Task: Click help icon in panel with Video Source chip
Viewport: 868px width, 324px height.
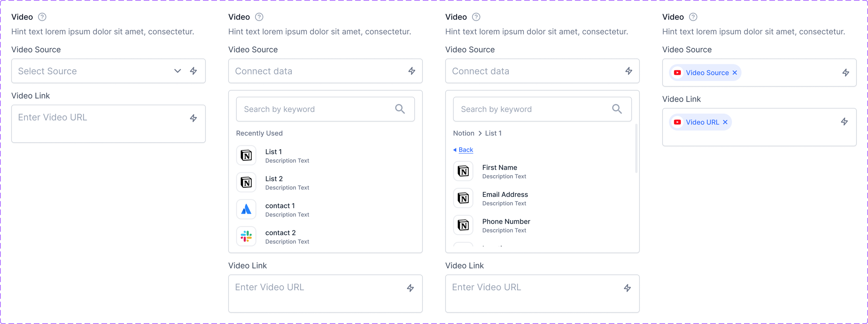Action: click(x=693, y=17)
